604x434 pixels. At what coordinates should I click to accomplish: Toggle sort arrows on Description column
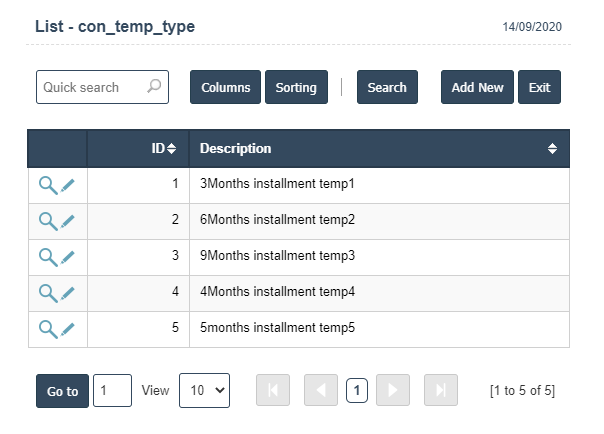coord(552,149)
